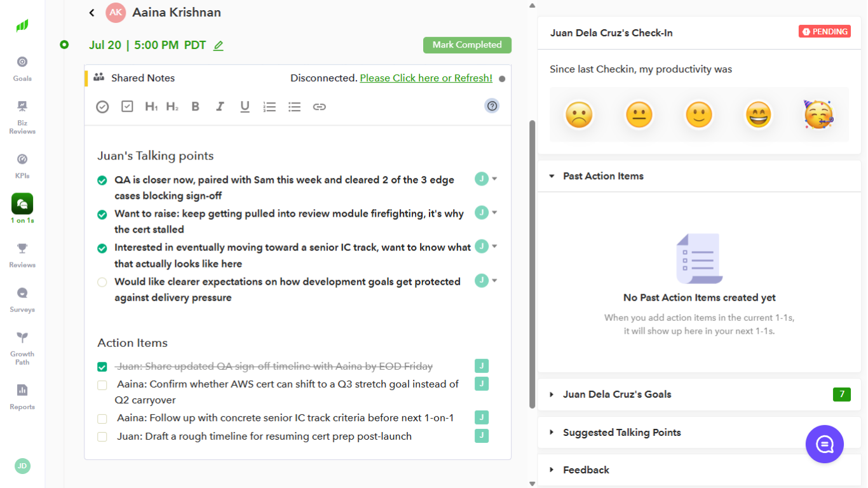Toggle italic formatting
The width and height of the screenshot is (868, 488).
click(x=220, y=107)
